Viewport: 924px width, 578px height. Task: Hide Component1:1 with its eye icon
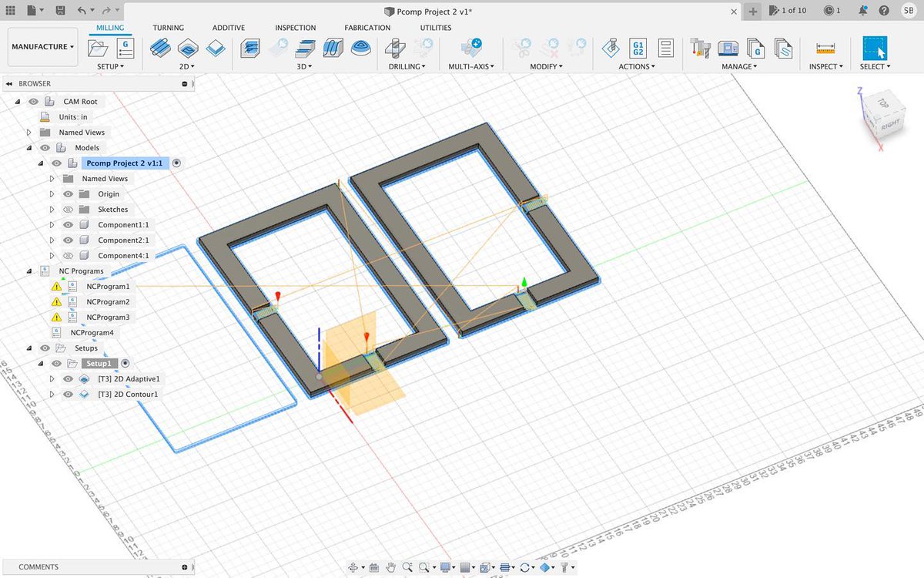(68, 225)
